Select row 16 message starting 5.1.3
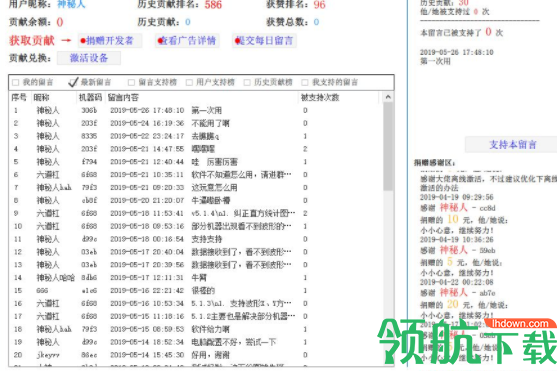 click(196, 303)
